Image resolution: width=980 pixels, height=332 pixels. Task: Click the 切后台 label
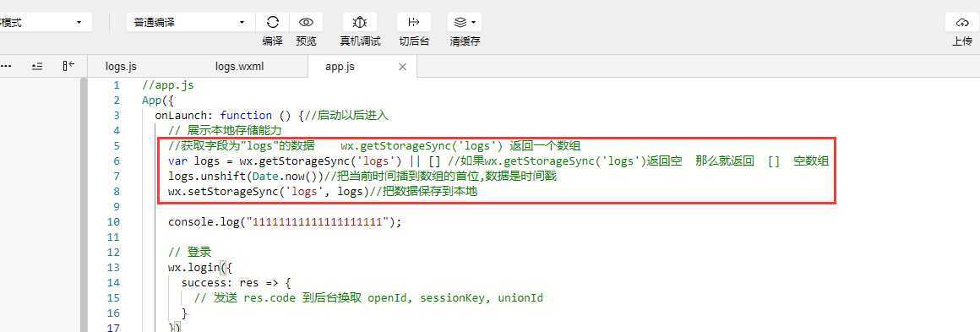click(x=414, y=41)
